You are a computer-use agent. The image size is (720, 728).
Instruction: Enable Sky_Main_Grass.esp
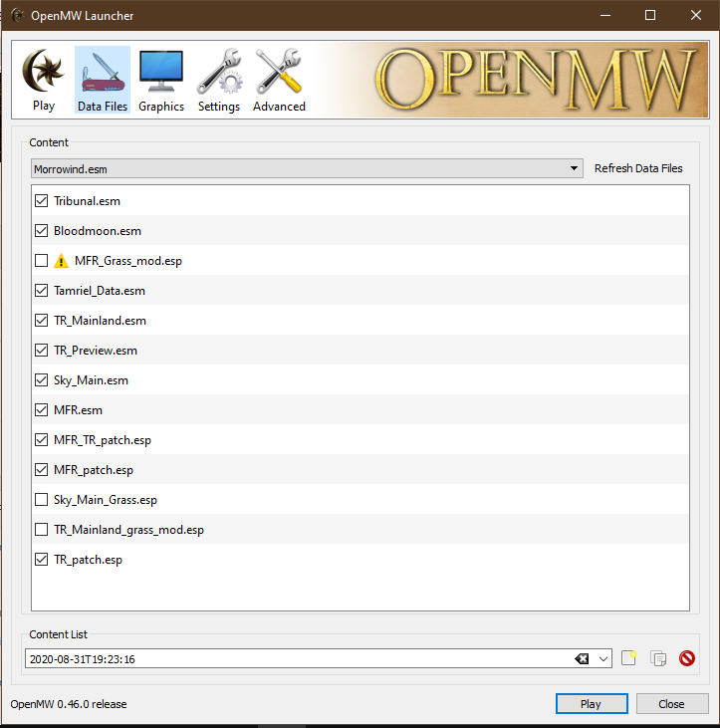tap(41, 500)
